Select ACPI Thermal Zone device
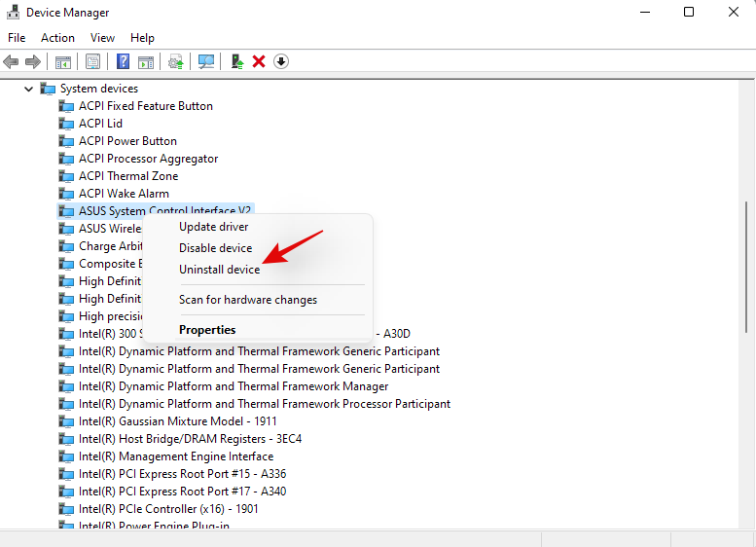This screenshot has width=756, height=547. (127, 176)
